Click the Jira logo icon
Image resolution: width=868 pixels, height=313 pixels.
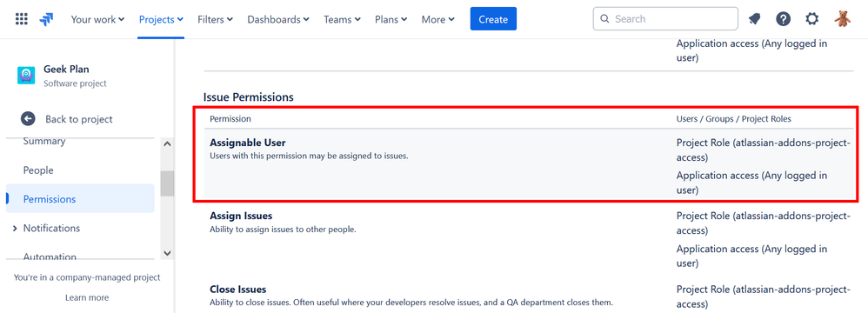46,19
